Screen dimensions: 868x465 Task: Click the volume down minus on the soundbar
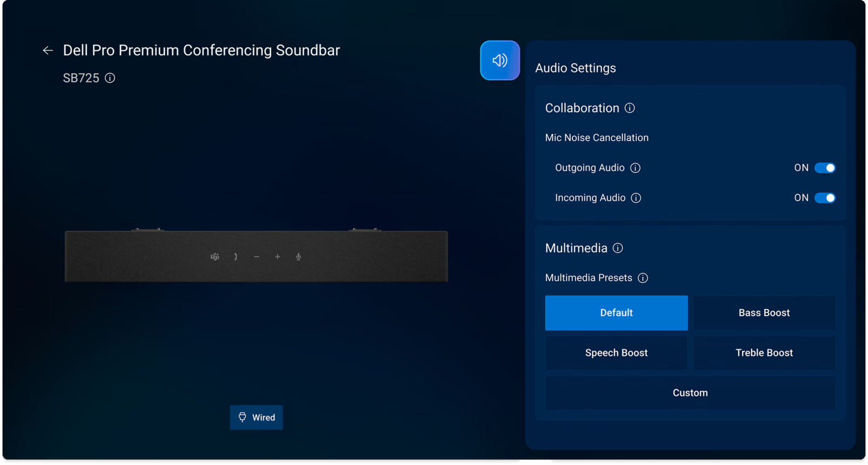257,257
